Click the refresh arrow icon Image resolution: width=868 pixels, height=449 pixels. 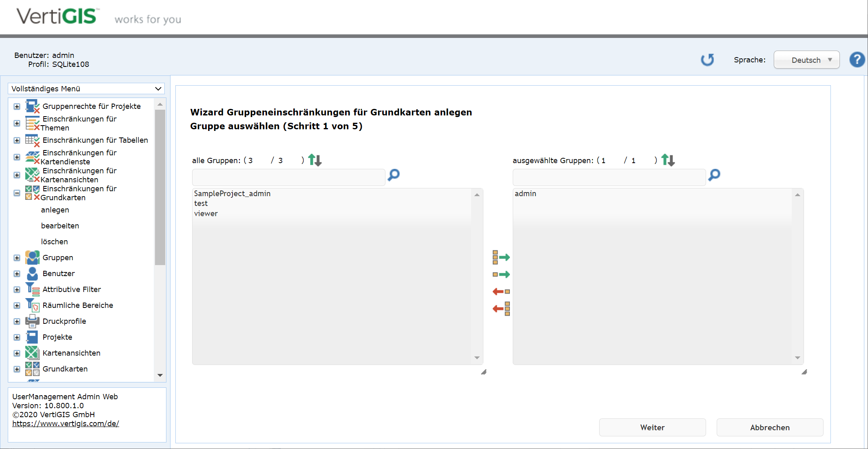click(707, 60)
